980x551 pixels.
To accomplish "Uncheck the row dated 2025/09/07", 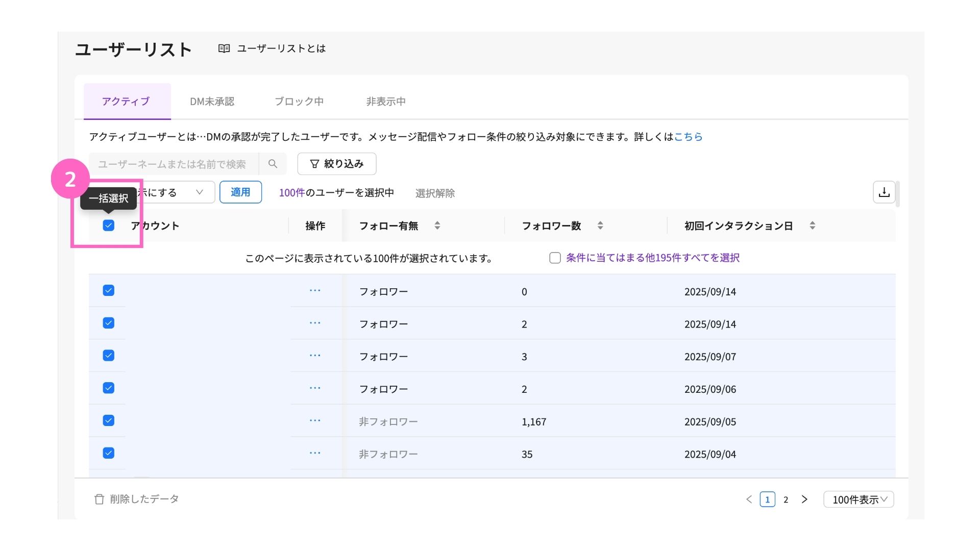I will [108, 356].
